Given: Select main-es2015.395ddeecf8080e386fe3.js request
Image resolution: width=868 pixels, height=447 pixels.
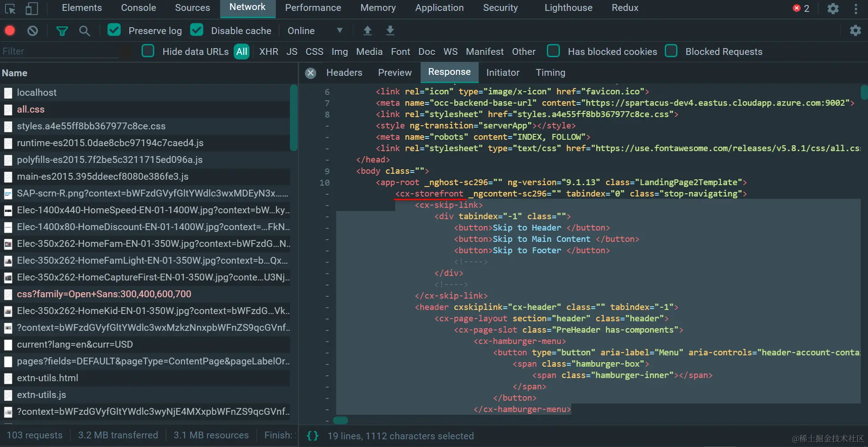Looking at the screenshot, I should pyautogui.click(x=145, y=177).
